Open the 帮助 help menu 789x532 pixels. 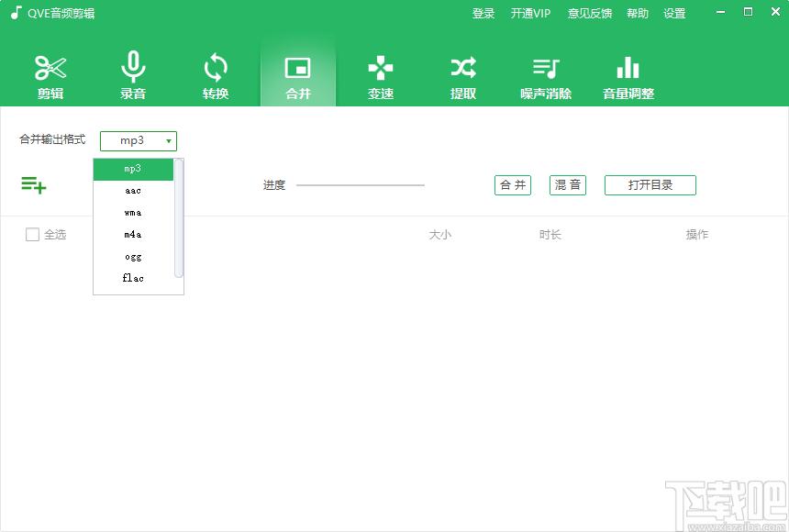638,14
